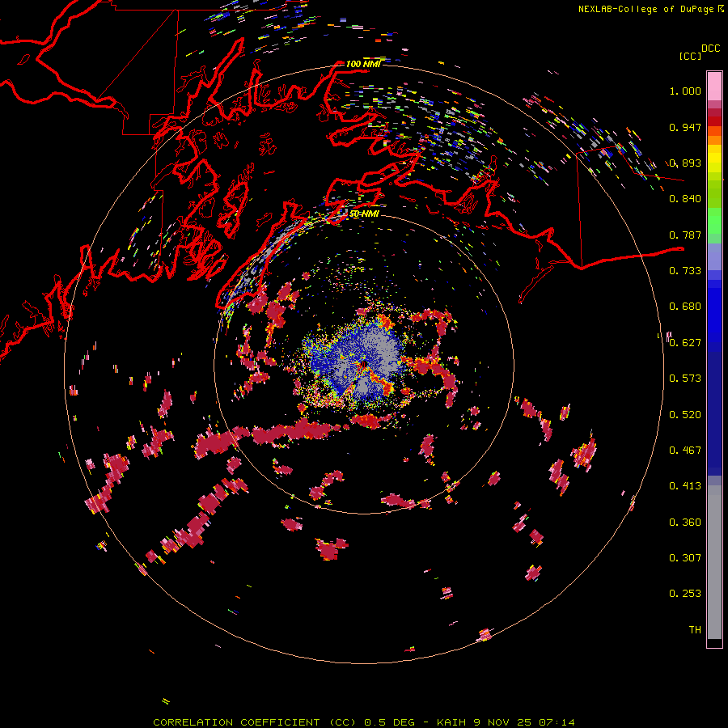This screenshot has width=728, height=728.
Task: Select the 0.840 scale value
Action: point(685,199)
